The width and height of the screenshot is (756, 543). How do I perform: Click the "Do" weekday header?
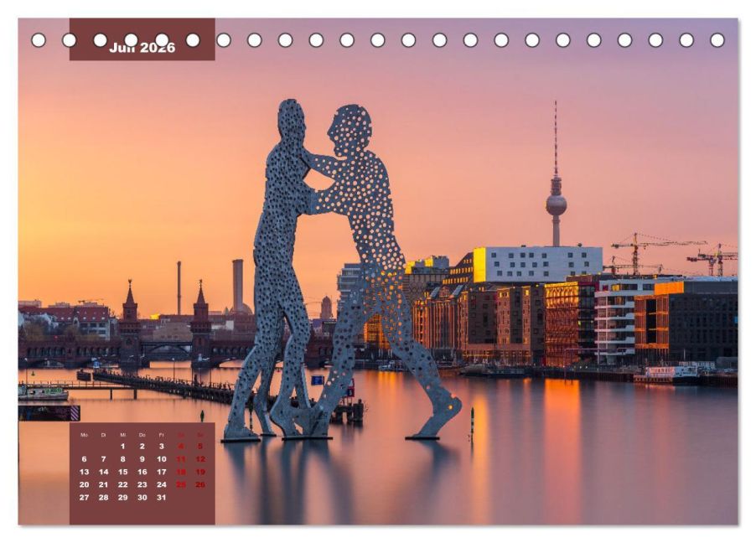(142, 435)
